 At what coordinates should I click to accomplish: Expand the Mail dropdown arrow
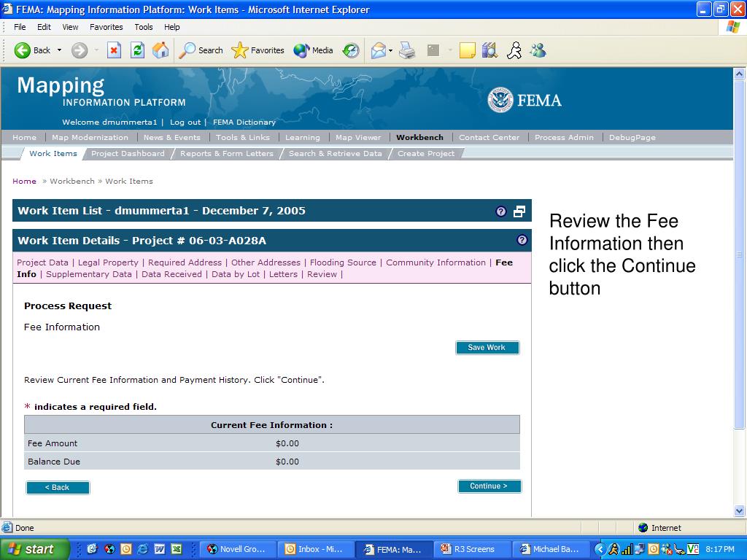tap(391, 50)
